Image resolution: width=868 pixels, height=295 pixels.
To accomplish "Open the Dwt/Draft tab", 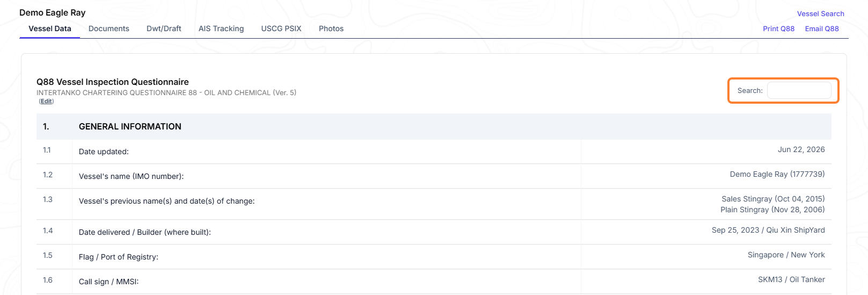I will tap(164, 28).
